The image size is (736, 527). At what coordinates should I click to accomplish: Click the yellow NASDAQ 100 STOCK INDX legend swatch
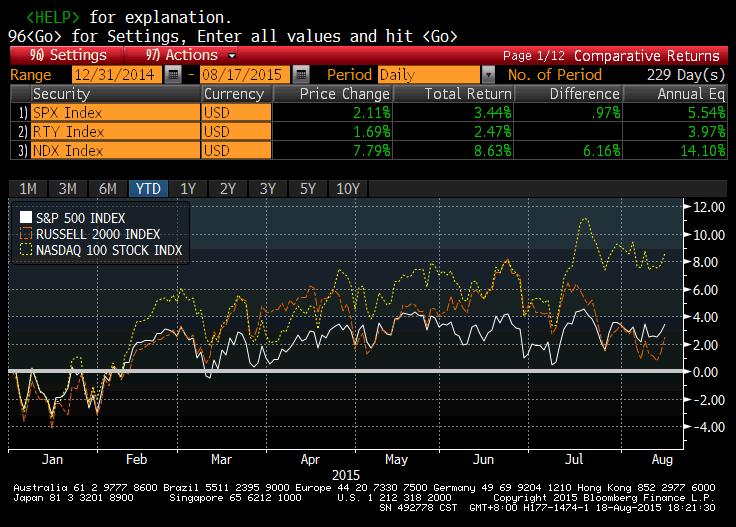(26, 249)
